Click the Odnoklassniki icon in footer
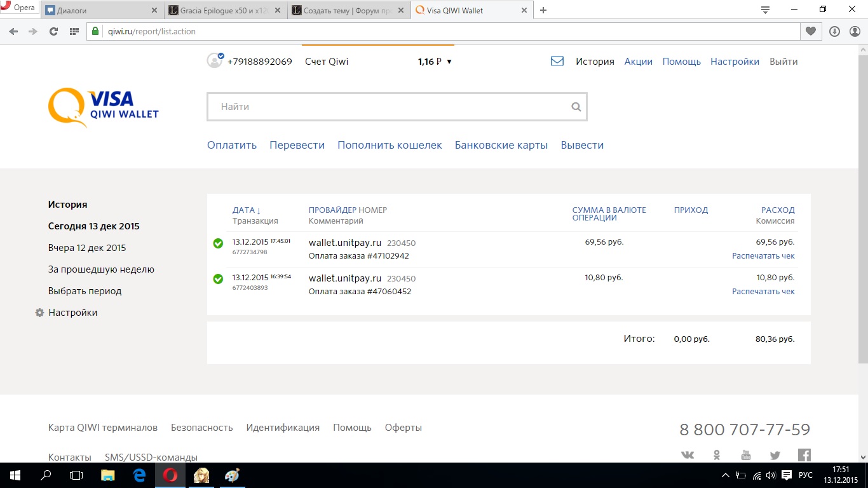This screenshot has width=868, height=488. click(717, 455)
